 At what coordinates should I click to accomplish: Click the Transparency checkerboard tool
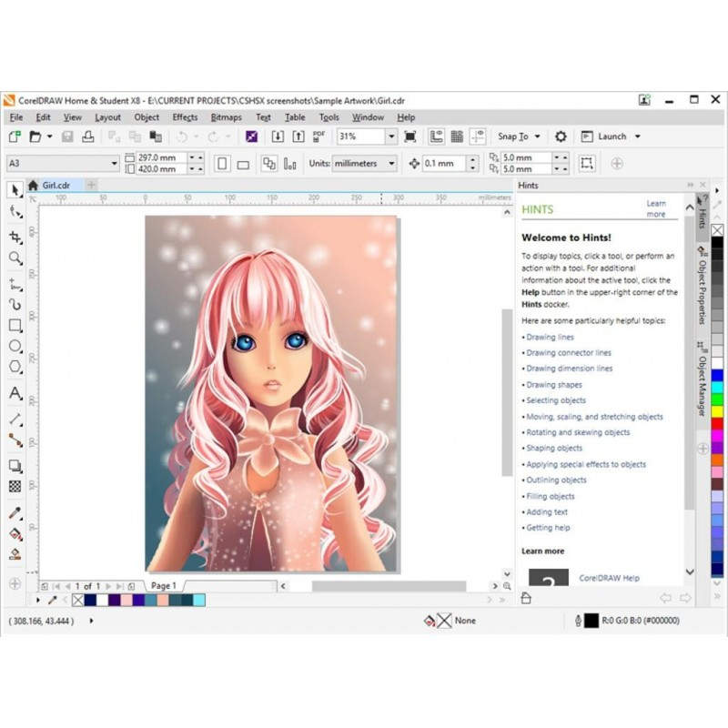pyautogui.click(x=15, y=487)
